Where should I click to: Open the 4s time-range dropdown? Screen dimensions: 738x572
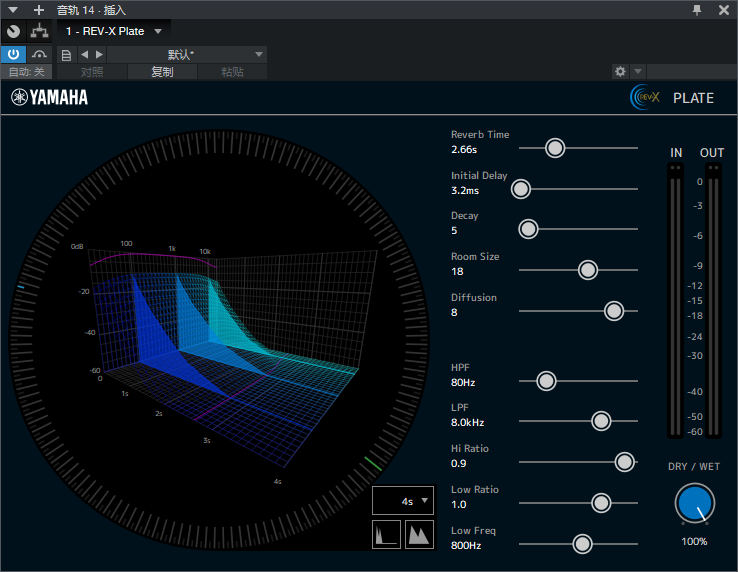point(403,501)
